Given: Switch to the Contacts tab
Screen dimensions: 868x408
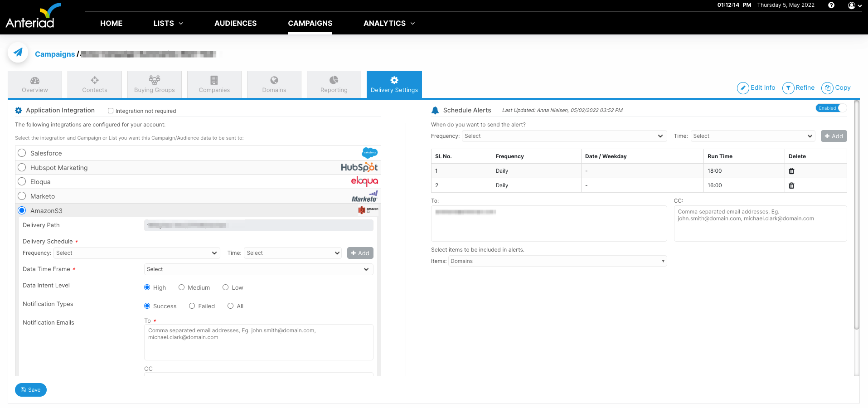Looking at the screenshot, I should tap(95, 84).
